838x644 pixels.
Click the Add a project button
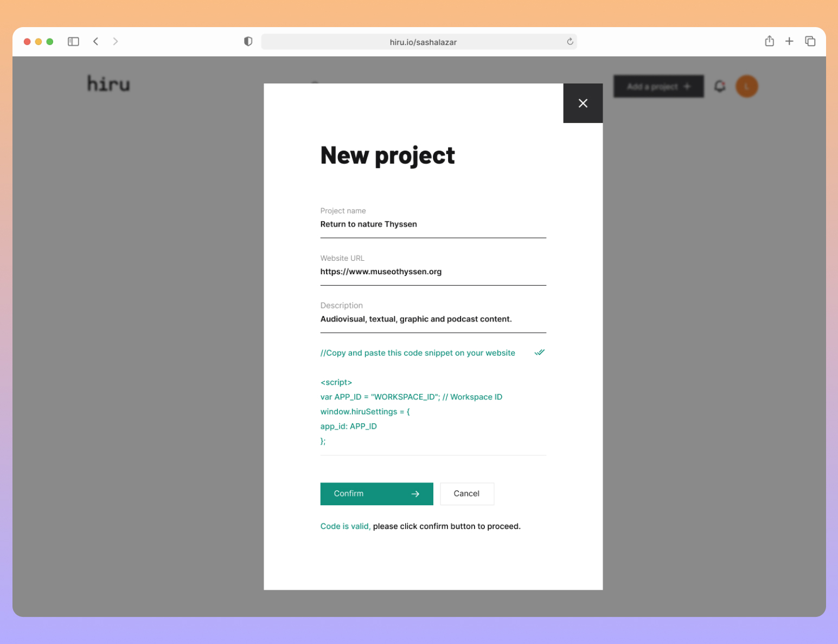[658, 86]
